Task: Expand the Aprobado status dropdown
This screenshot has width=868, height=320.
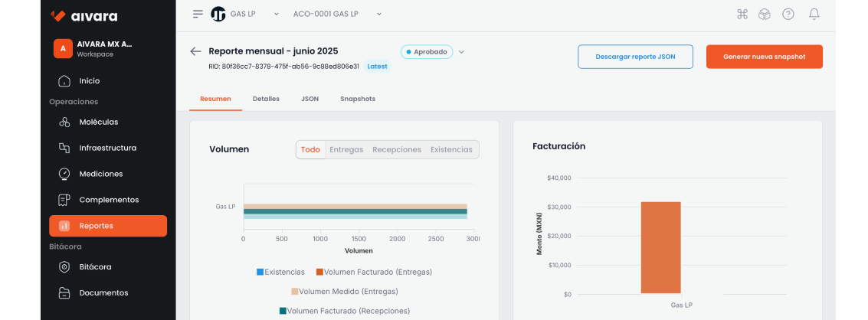Action: pos(461,52)
